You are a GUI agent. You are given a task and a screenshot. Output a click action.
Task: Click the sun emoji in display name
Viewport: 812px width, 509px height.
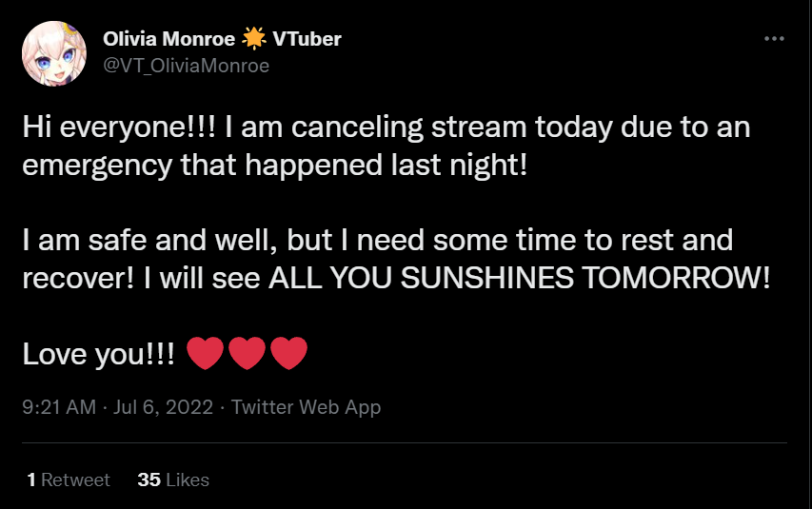click(x=253, y=39)
